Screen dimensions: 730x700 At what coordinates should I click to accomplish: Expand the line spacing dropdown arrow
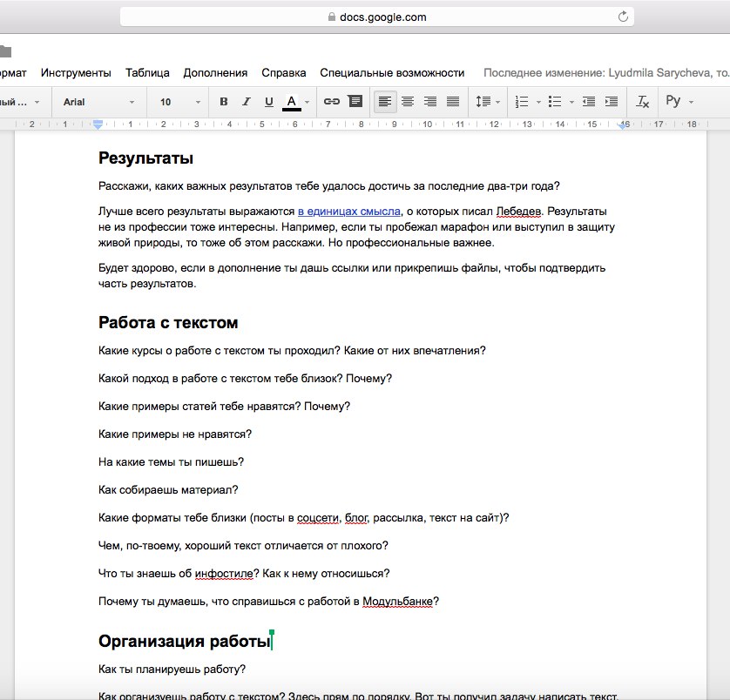pyautogui.click(x=497, y=102)
